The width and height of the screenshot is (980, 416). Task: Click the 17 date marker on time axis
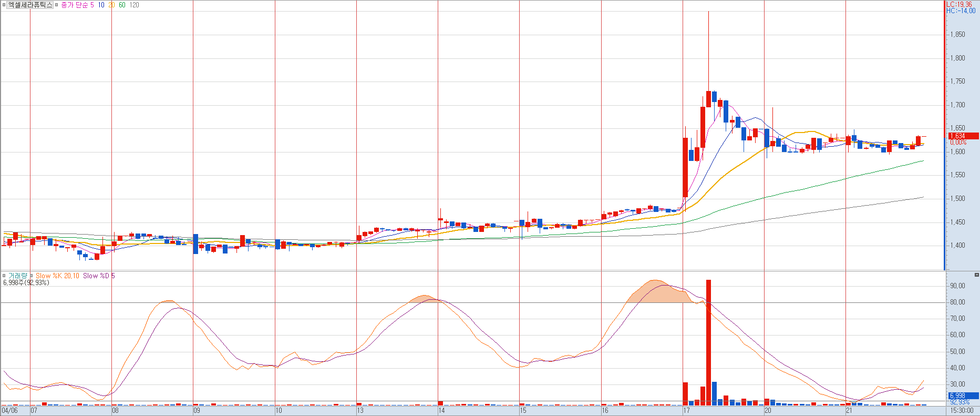pos(686,410)
